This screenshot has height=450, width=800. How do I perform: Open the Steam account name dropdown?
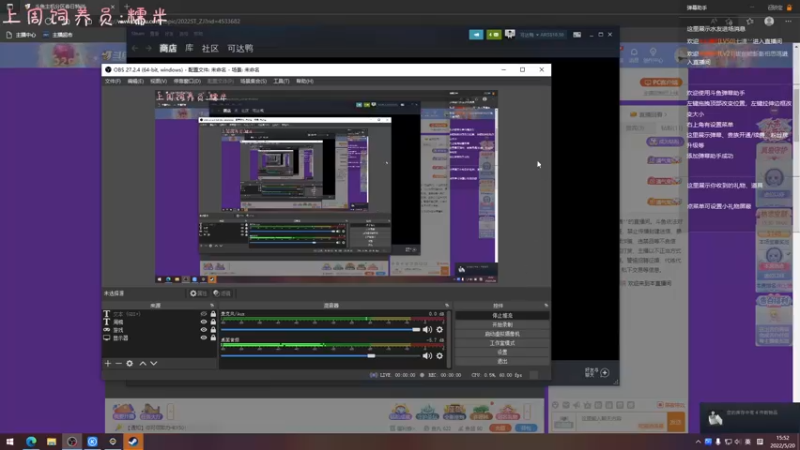click(x=541, y=35)
